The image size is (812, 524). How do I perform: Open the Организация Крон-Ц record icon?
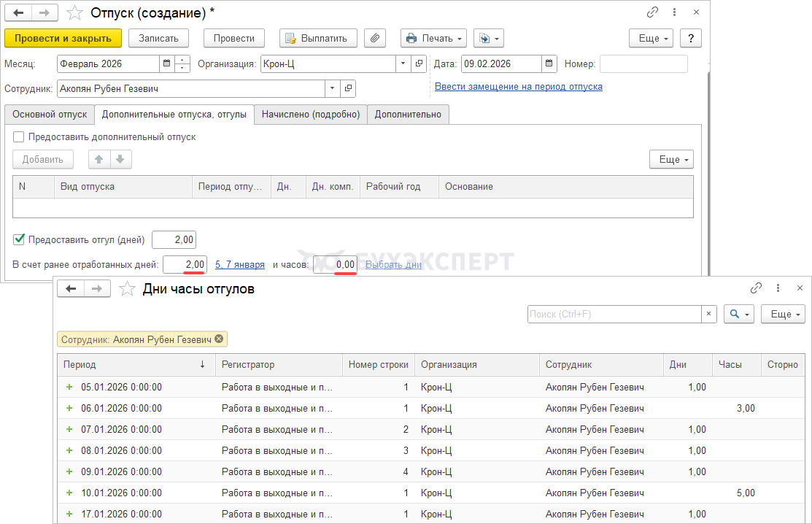pyautogui.click(x=419, y=64)
